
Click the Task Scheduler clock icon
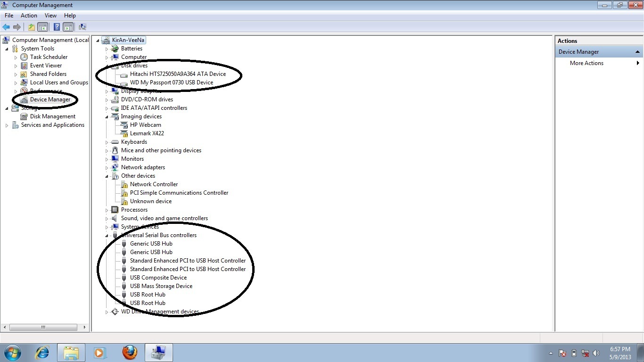[x=24, y=57]
